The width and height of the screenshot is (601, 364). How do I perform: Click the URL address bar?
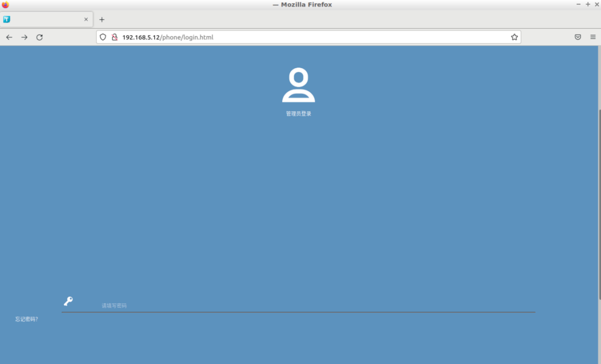[293, 37]
